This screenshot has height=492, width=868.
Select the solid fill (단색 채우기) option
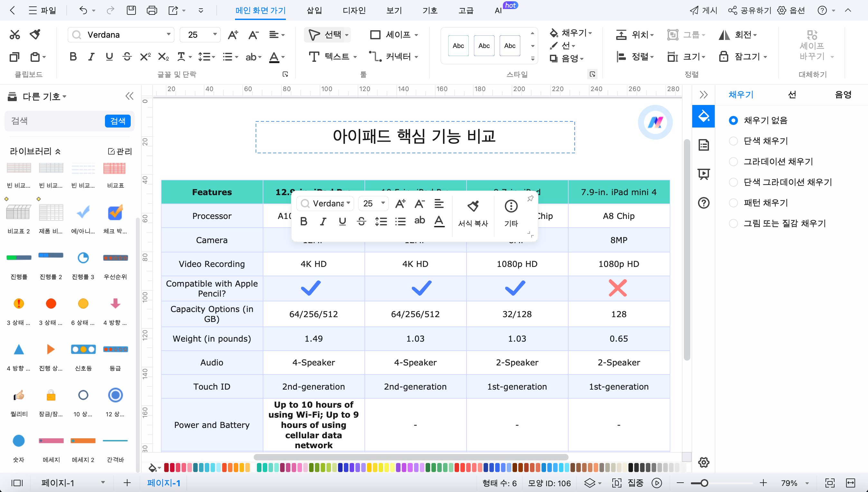(733, 141)
